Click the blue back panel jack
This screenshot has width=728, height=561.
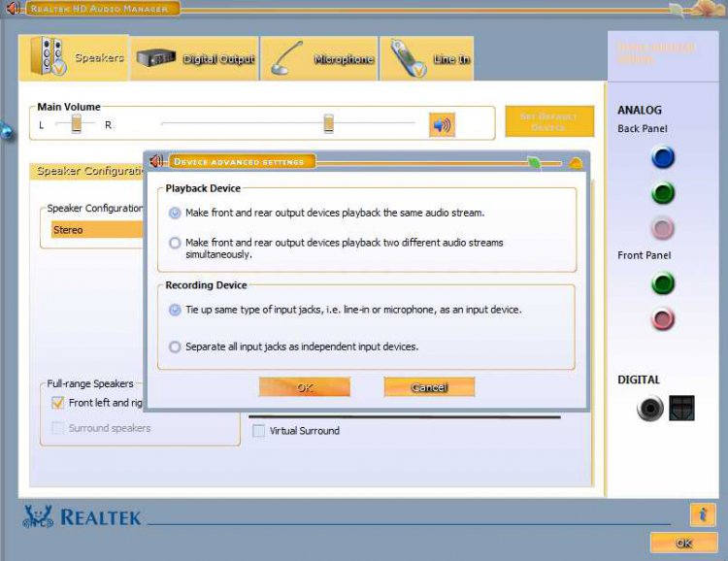[x=663, y=157]
